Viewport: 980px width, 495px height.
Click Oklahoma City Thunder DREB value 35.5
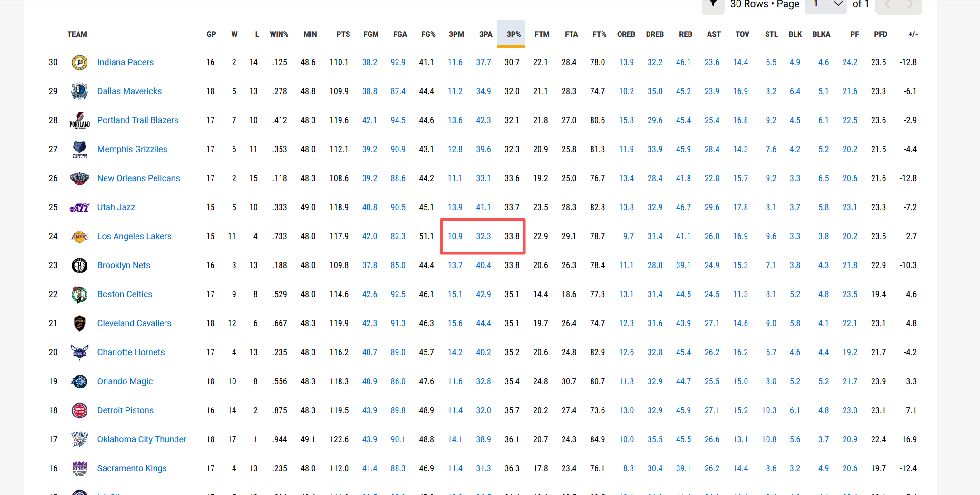pyautogui.click(x=655, y=439)
